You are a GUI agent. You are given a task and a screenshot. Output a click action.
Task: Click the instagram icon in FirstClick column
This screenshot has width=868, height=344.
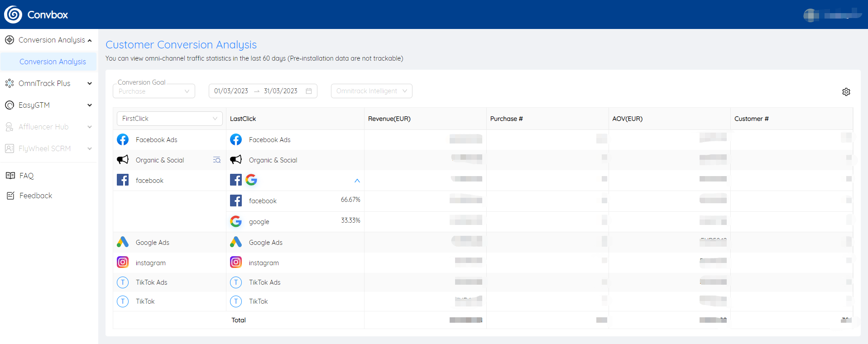click(123, 262)
